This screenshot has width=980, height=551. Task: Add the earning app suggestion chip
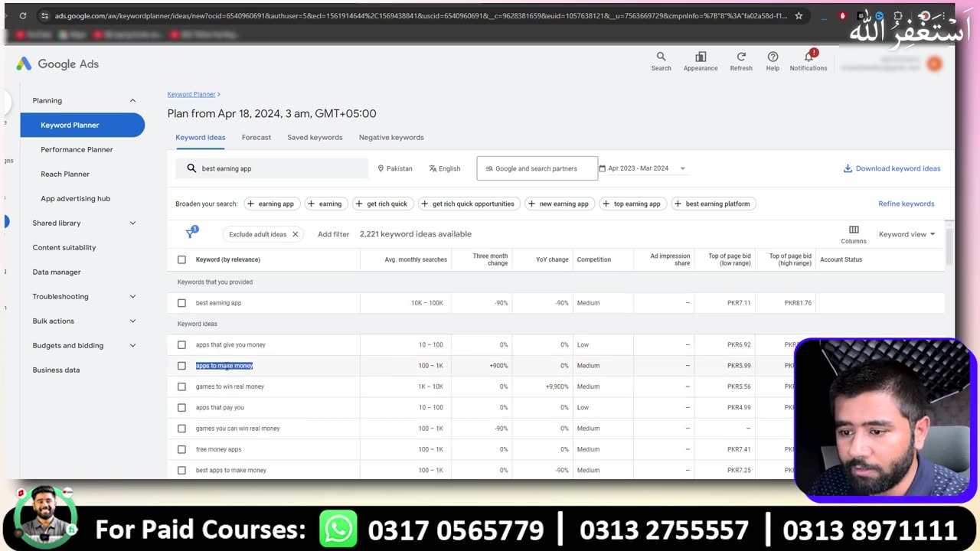click(271, 204)
